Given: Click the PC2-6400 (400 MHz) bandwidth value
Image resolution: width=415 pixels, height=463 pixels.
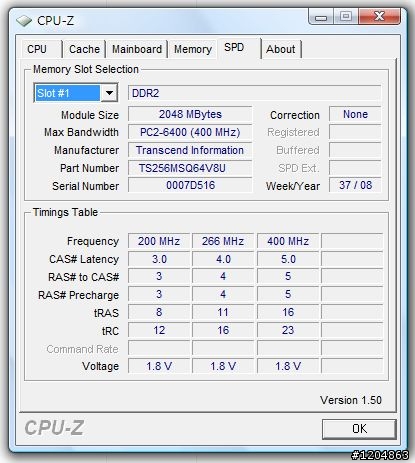Looking at the screenshot, I should [x=190, y=132].
